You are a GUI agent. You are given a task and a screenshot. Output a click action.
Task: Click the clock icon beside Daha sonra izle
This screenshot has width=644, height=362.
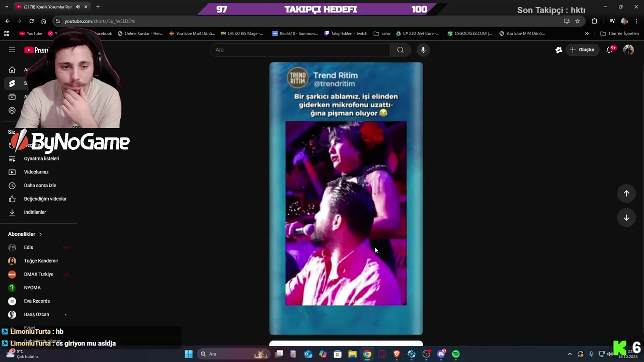12,186
